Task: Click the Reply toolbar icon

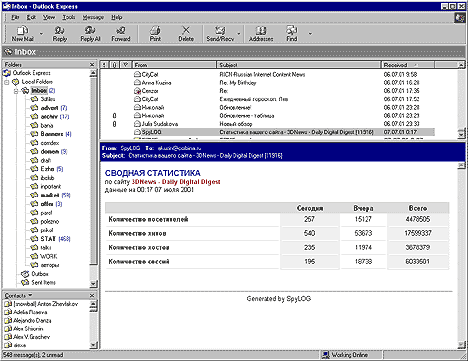Action: point(60,34)
